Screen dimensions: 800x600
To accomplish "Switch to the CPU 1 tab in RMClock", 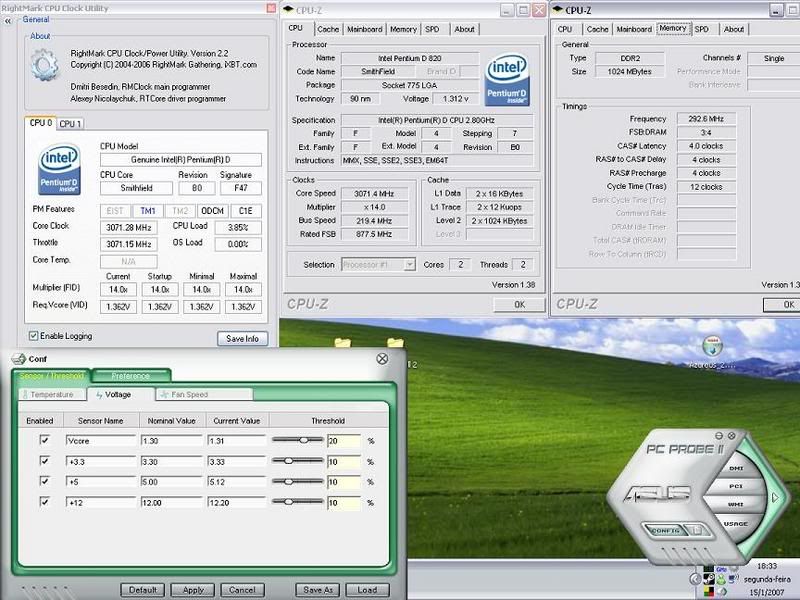I will coord(70,124).
